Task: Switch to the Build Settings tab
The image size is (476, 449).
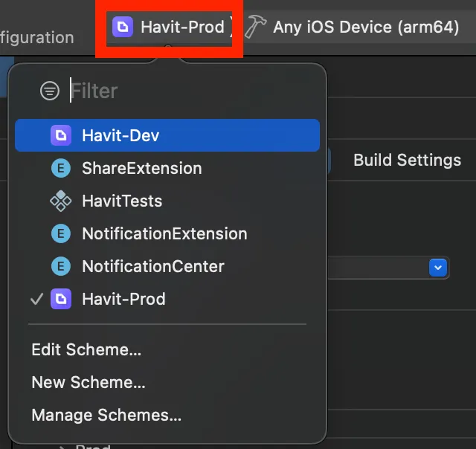Action: [407, 160]
